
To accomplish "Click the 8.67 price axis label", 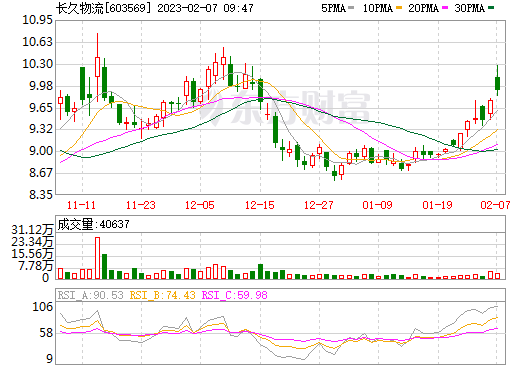I will [41, 173].
